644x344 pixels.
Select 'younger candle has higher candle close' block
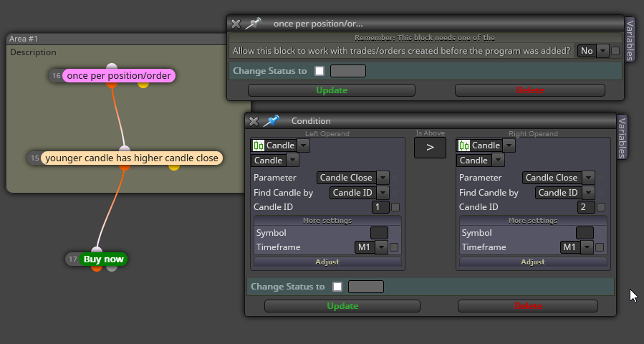click(x=132, y=158)
